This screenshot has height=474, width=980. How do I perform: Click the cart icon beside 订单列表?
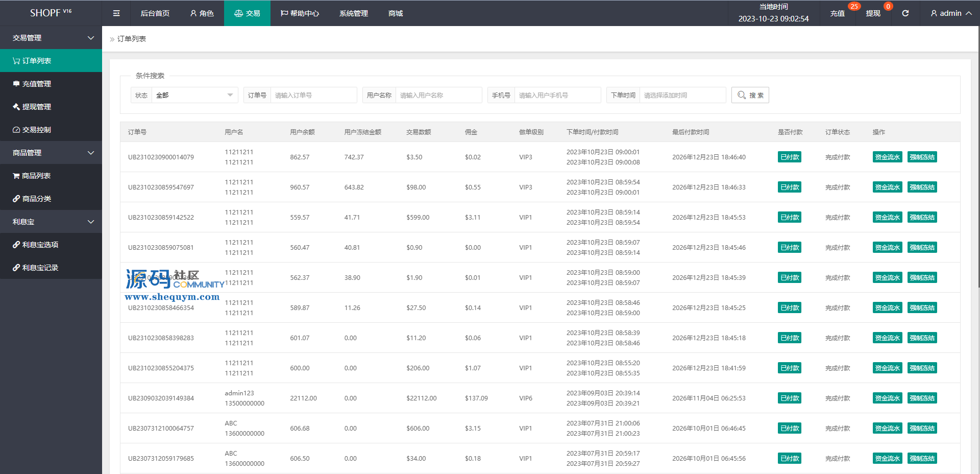(16, 61)
